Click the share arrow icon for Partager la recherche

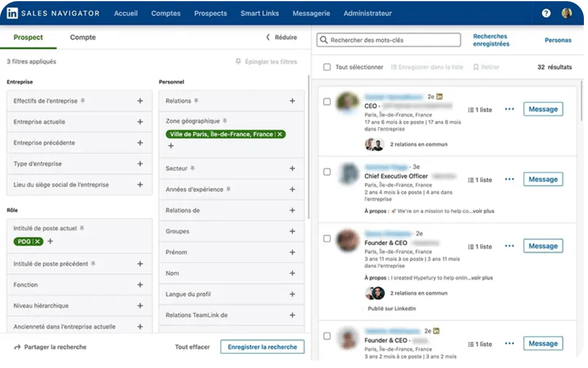pyautogui.click(x=18, y=347)
